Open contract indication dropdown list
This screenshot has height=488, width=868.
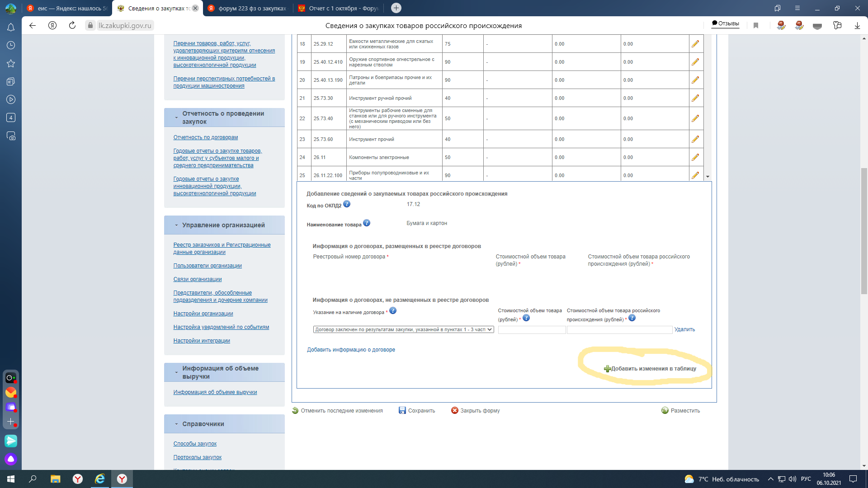pos(403,330)
